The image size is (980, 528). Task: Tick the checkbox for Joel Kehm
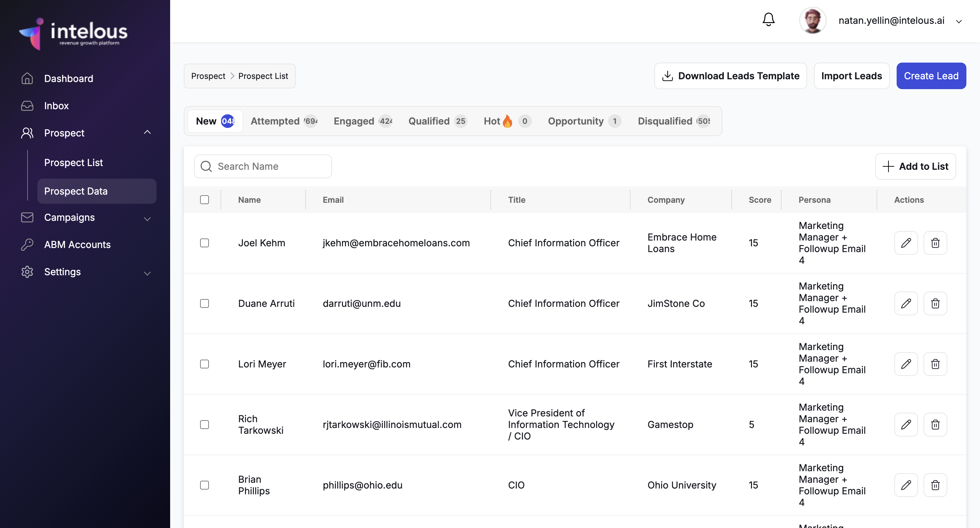[x=204, y=243]
